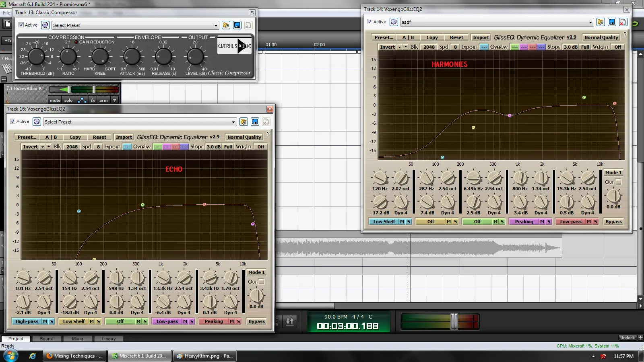Screen dimensions: 644x362
Task: Open the help question mark in Track 16 GlissEQ
Action: [268, 134]
